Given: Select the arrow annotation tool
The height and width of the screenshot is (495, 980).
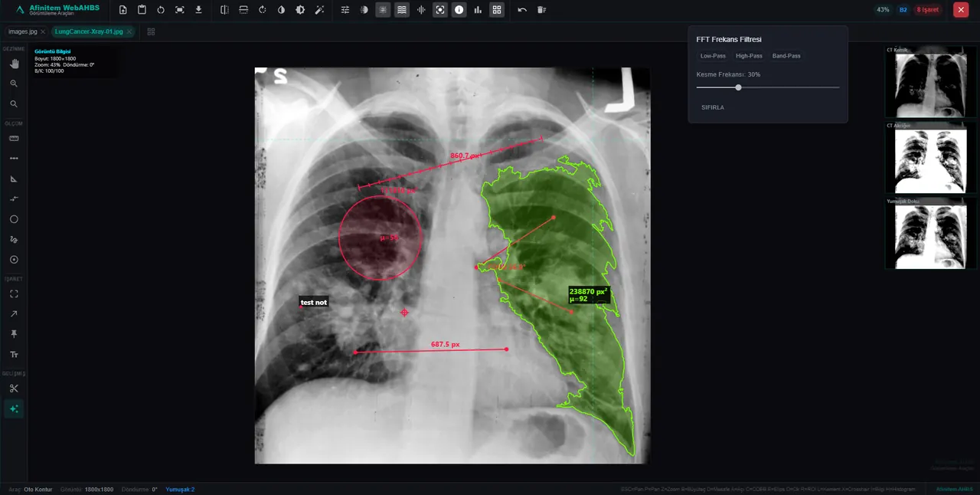Looking at the screenshot, I should [14, 314].
